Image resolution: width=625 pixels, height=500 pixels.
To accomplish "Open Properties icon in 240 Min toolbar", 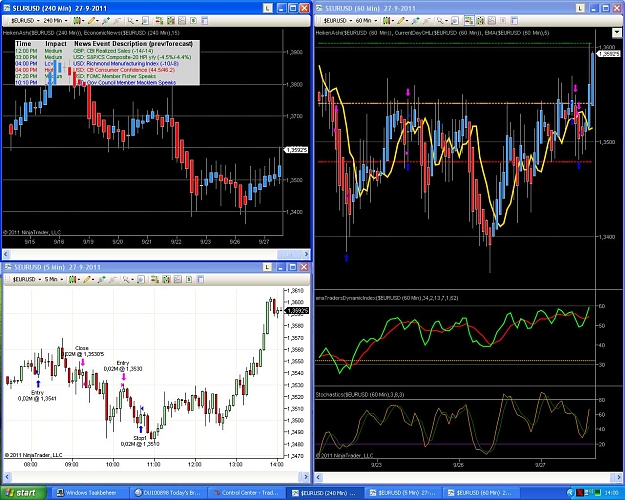I will pyautogui.click(x=204, y=20).
